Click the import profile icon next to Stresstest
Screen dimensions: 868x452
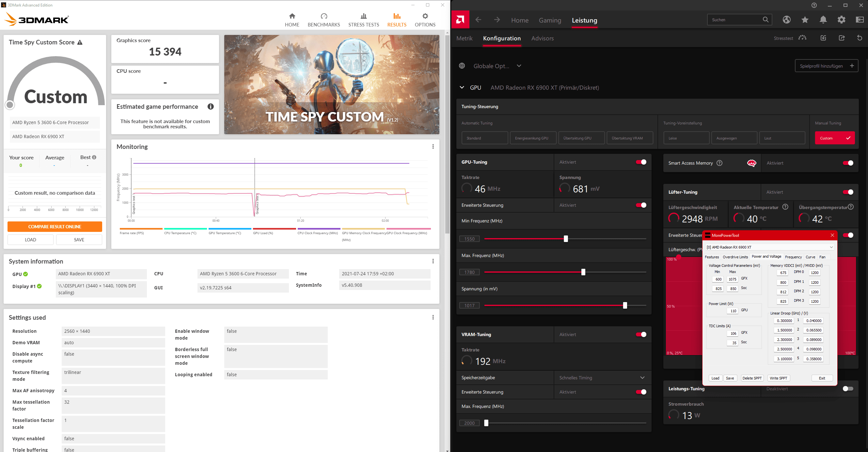824,38
